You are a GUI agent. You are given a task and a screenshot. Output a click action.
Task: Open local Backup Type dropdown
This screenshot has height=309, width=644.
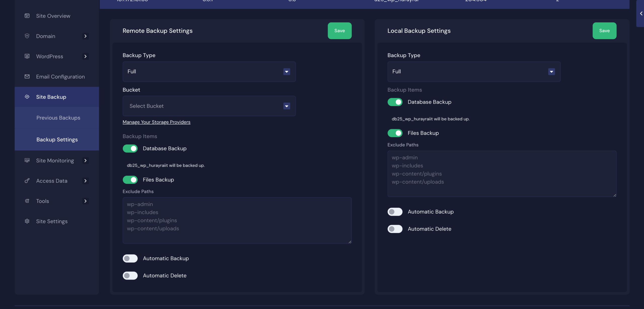[x=474, y=72]
